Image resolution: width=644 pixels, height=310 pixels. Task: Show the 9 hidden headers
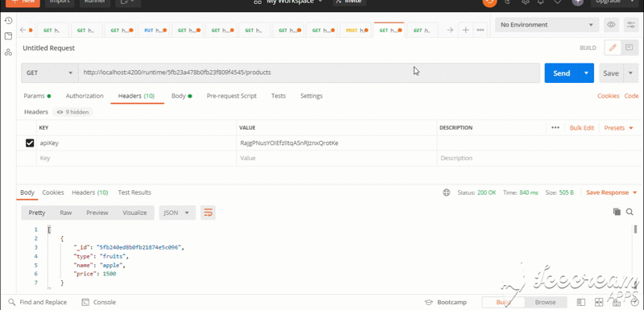point(72,112)
